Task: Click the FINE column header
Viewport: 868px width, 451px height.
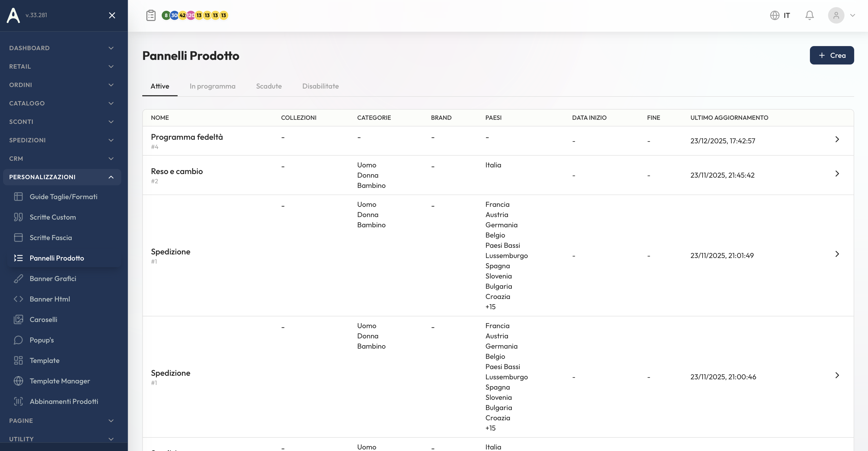Action: click(x=653, y=118)
